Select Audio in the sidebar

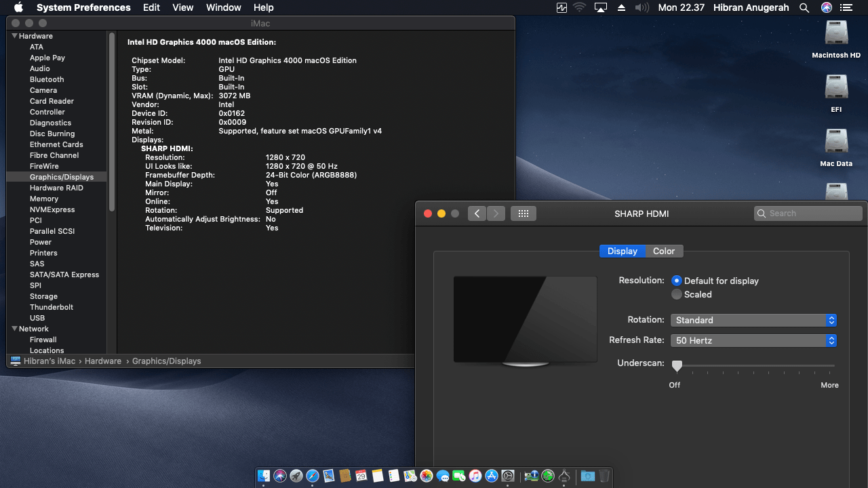point(40,68)
